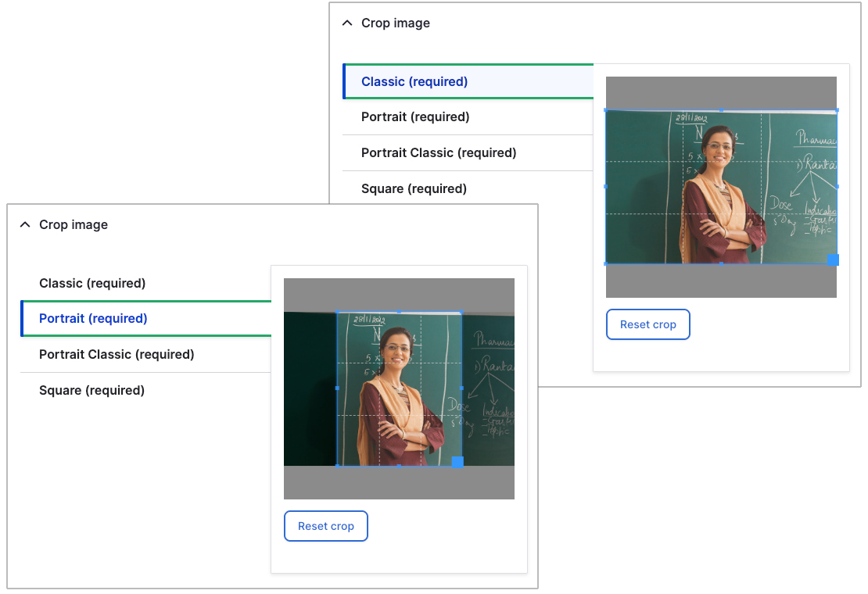Click the chevron beside top Crop image heading
Image resolution: width=868 pixels, height=594 pixels.
click(346, 23)
